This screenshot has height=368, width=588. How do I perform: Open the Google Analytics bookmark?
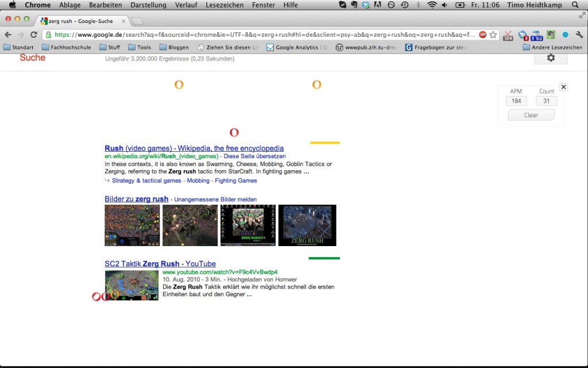click(x=297, y=47)
